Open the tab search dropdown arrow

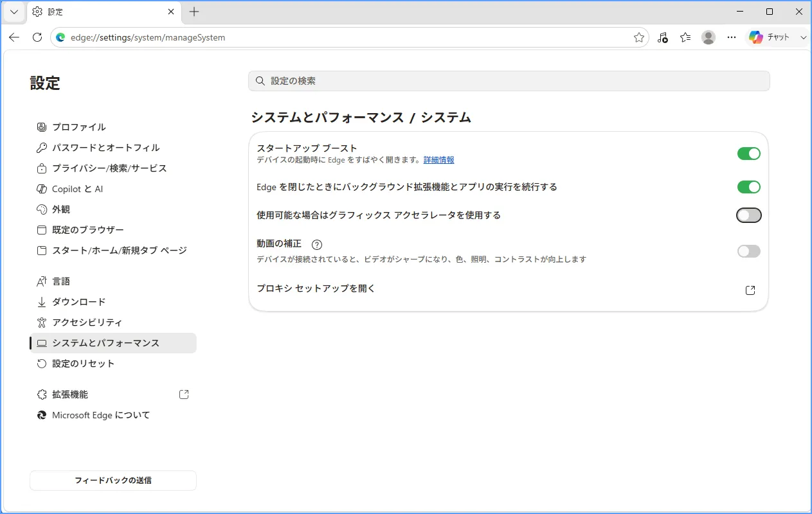pos(14,12)
